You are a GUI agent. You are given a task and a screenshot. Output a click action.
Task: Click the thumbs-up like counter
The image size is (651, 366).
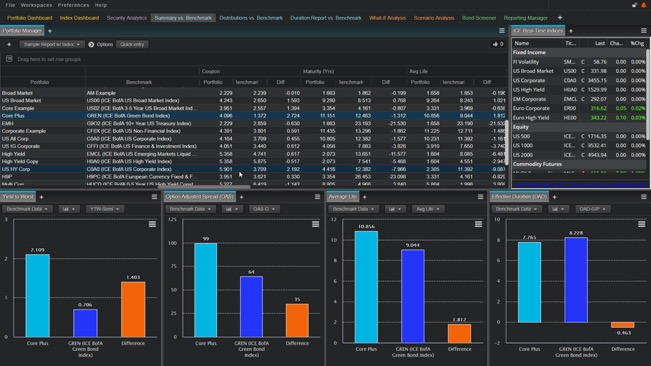(498, 44)
